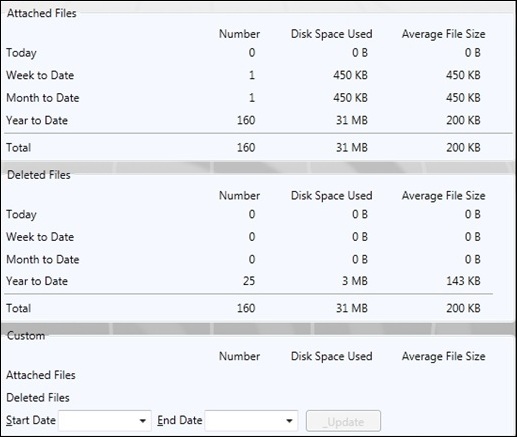Click inside the End Date field
The width and height of the screenshot is (517, 437).
pos(251,421)
